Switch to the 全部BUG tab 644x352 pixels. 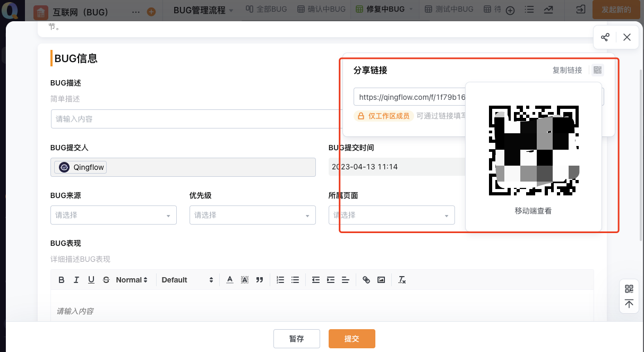pos(266,10)
